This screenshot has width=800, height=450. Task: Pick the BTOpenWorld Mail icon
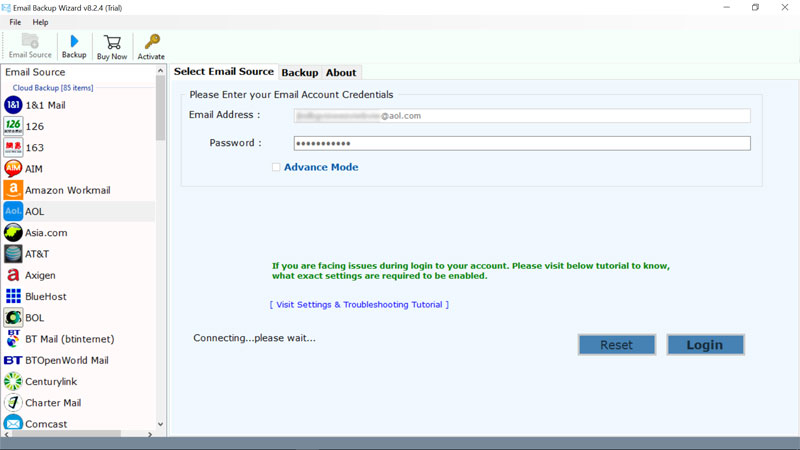point(13,360)
